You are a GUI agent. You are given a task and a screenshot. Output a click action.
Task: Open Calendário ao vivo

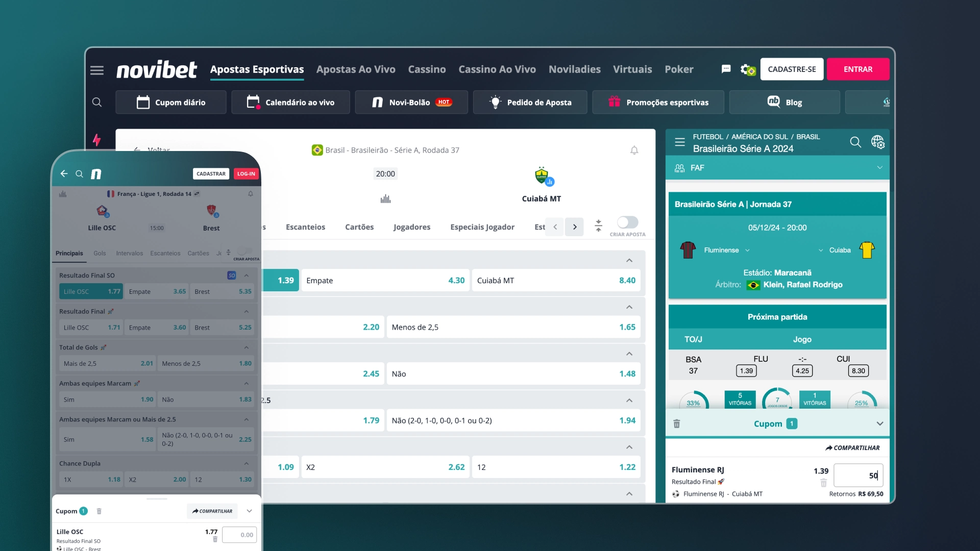tap(290, 102)
